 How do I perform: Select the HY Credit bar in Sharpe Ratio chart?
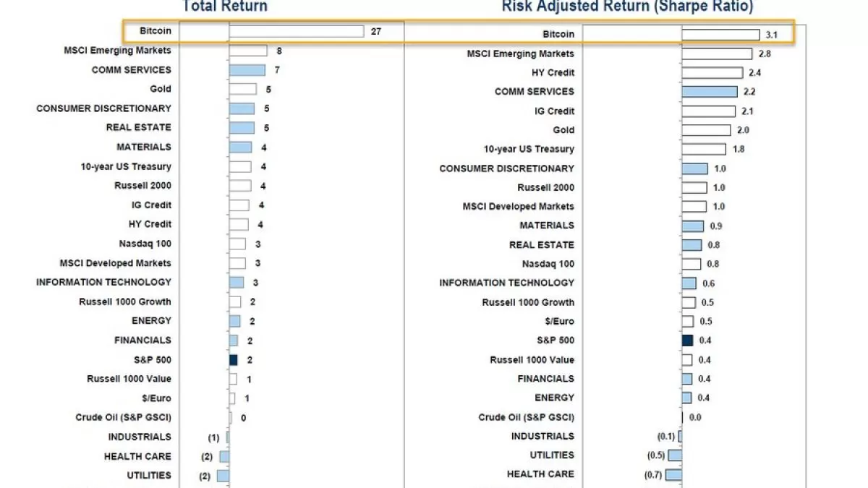tap(712, 73)
